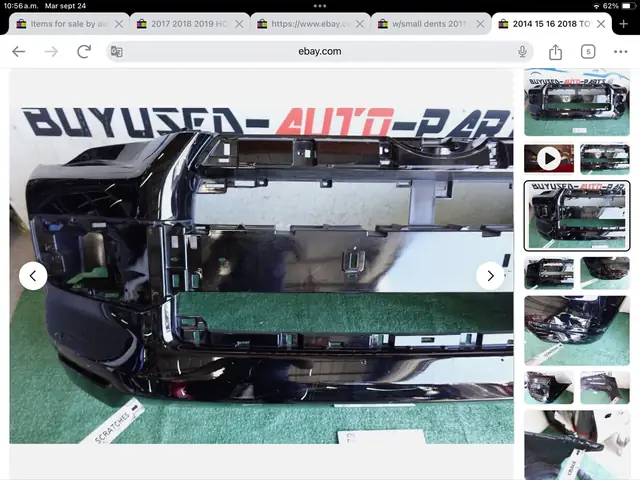Open the tab overview showing 5 tabs
The height and width of the screenshot is (480, 640).
click(588, 51)
